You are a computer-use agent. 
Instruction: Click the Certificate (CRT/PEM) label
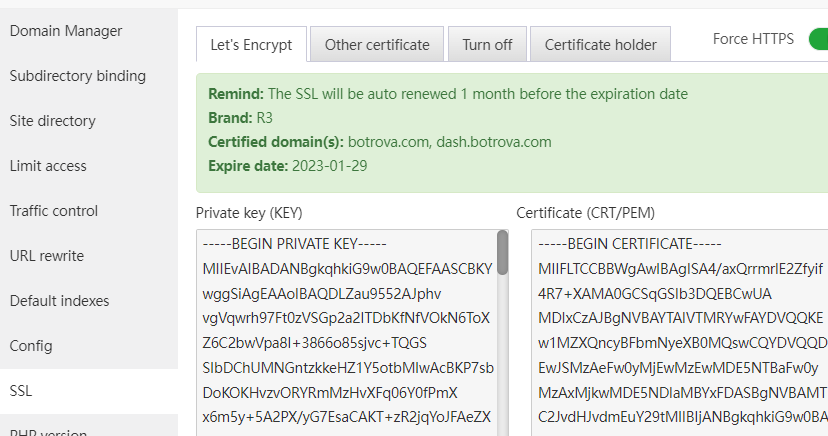pos(585,212)
